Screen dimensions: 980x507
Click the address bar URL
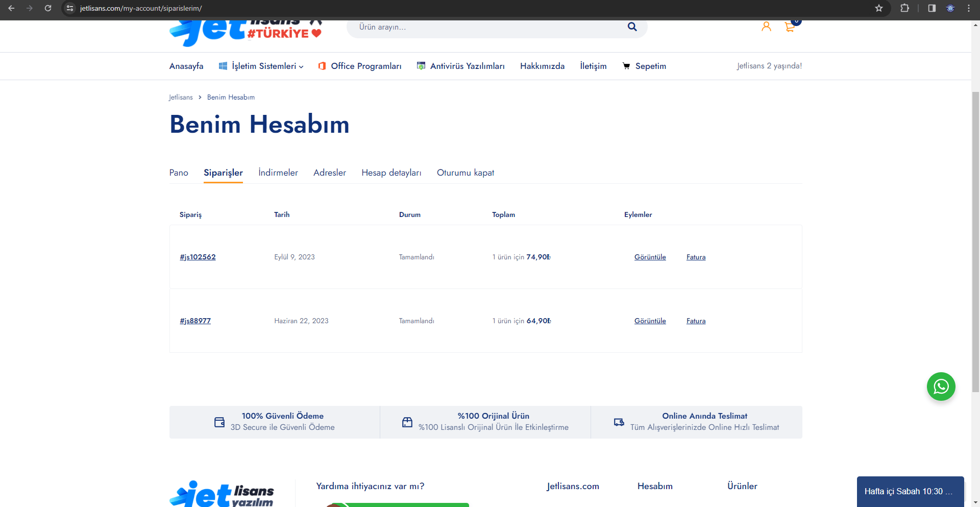coord(141,8)
